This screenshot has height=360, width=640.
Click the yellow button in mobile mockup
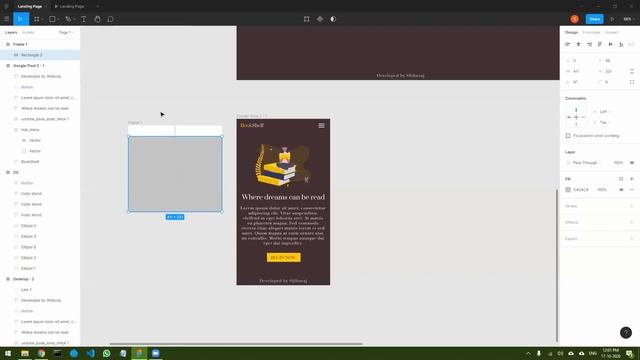284,258
